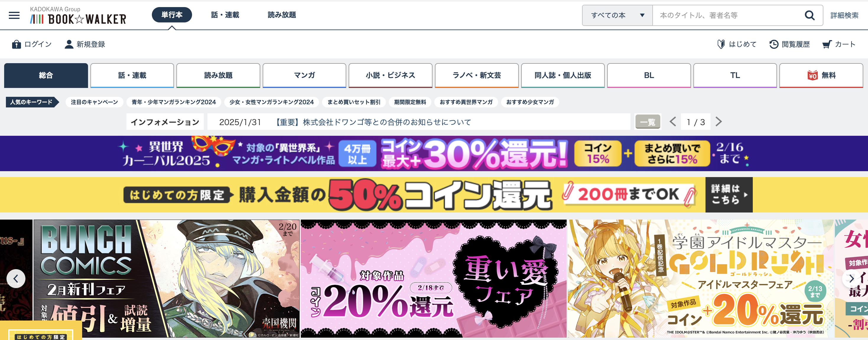Open browsing history clock icon
Viewport: 868px width, 340px height.
[774, 44]
